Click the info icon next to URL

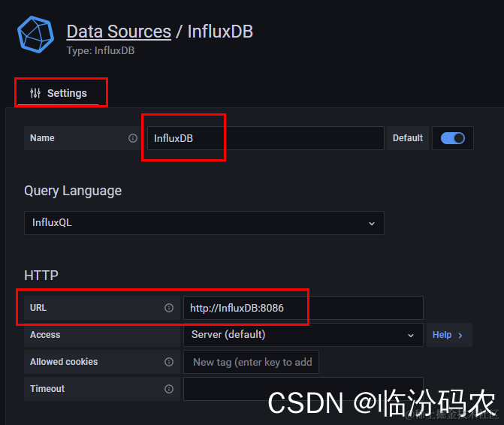[169, 308]
